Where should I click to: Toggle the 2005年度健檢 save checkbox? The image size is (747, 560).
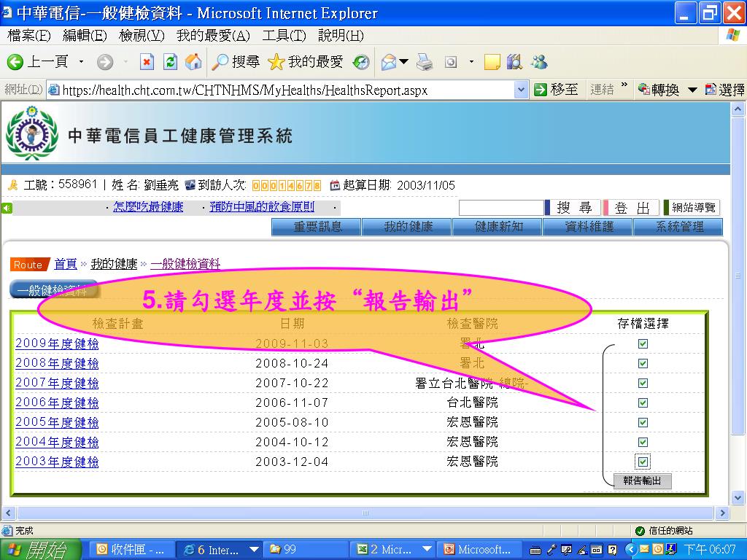[643, 422]
